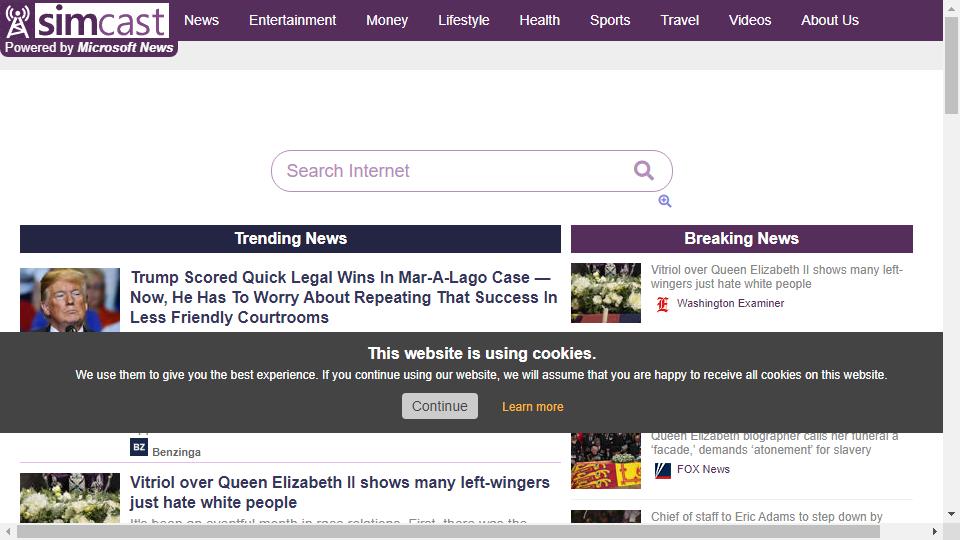The width and height of the screenshot is (960, 540).
Task: Click white flowers thumbnail in Breaking News
Action: pos(606,293)
